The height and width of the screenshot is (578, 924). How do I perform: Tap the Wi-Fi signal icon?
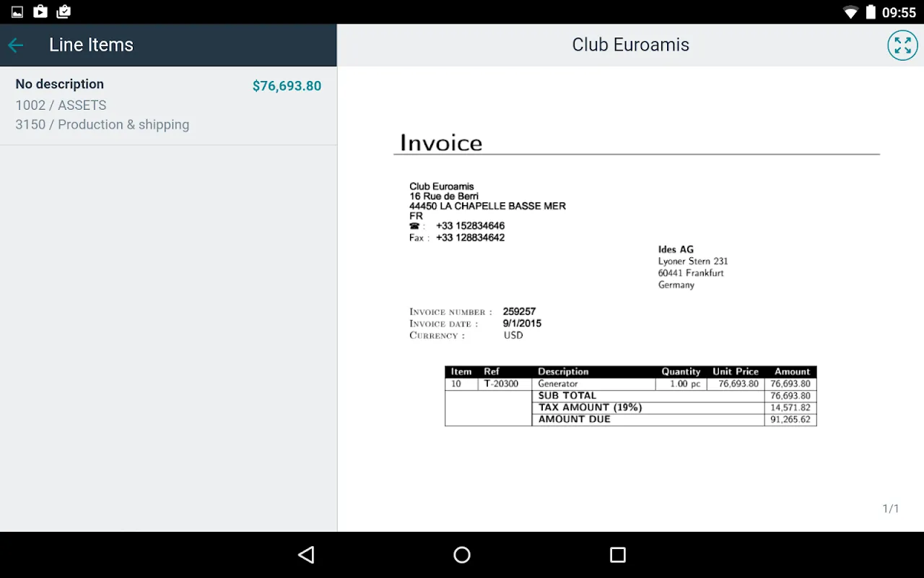850,12
